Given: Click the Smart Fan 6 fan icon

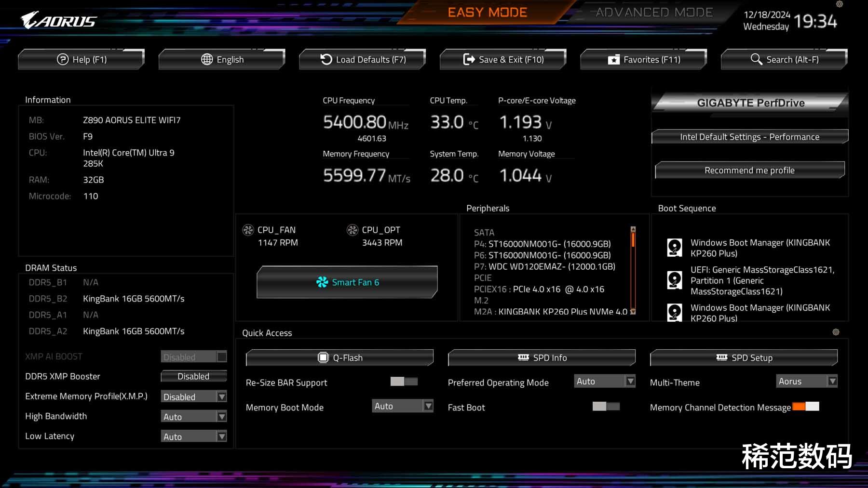Looking at the screenshot, I should point(322,282).
